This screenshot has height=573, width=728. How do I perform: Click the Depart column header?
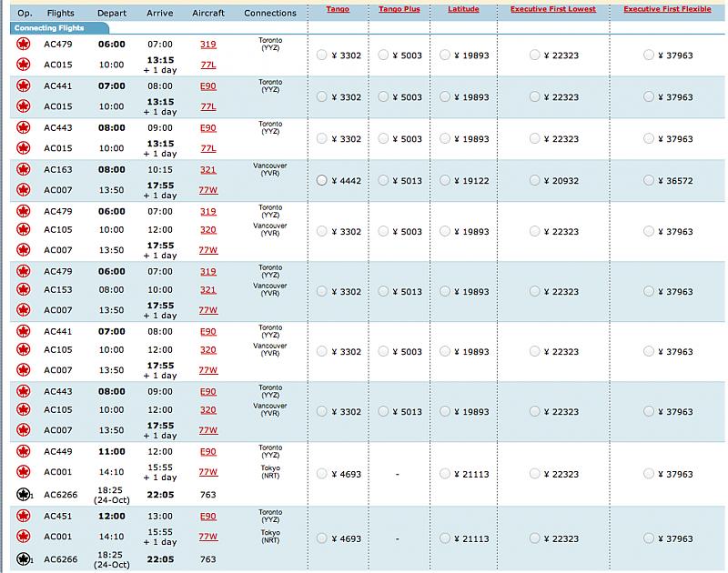coord(111,13)
